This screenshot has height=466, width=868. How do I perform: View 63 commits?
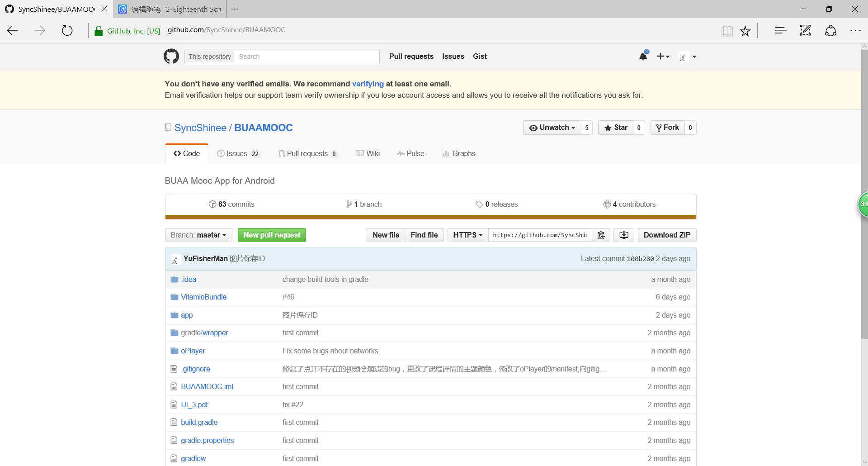tap(231, 204)
